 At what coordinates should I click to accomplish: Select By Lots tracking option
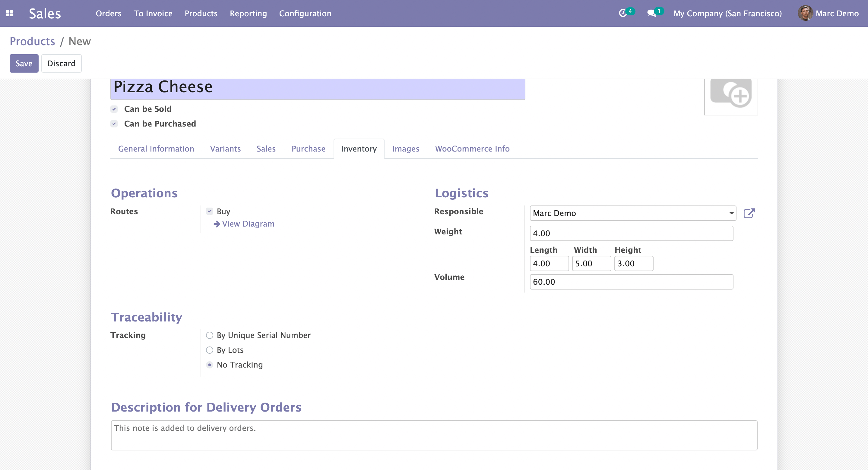(210, 350)
